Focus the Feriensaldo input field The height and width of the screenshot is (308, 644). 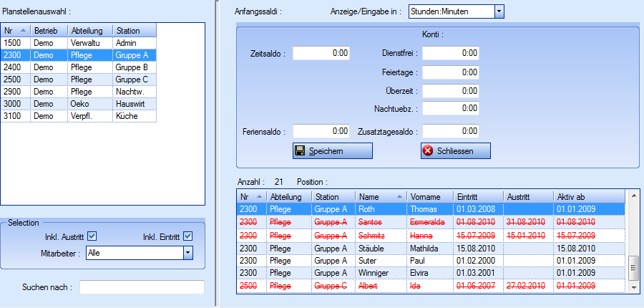(321, 132)
